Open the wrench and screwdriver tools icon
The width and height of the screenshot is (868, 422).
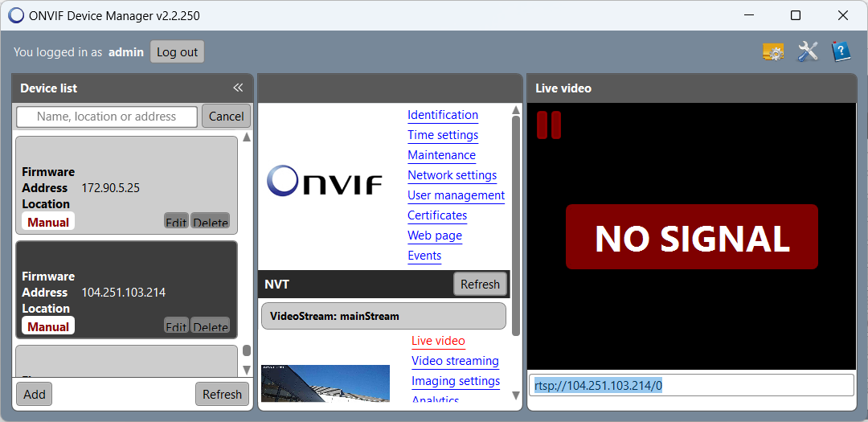[x=807, y=52]
